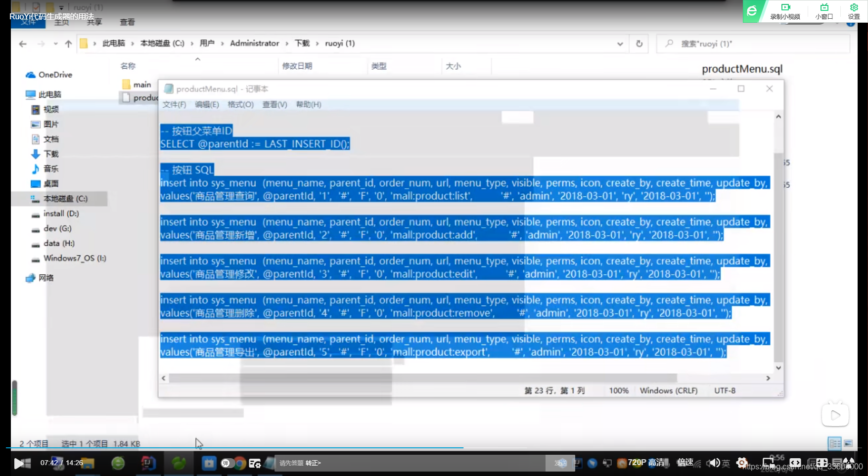Select 此电脑 in the navigation pane
The width and height of the screenshot is (868, 476).
click(x=45, y=94)
